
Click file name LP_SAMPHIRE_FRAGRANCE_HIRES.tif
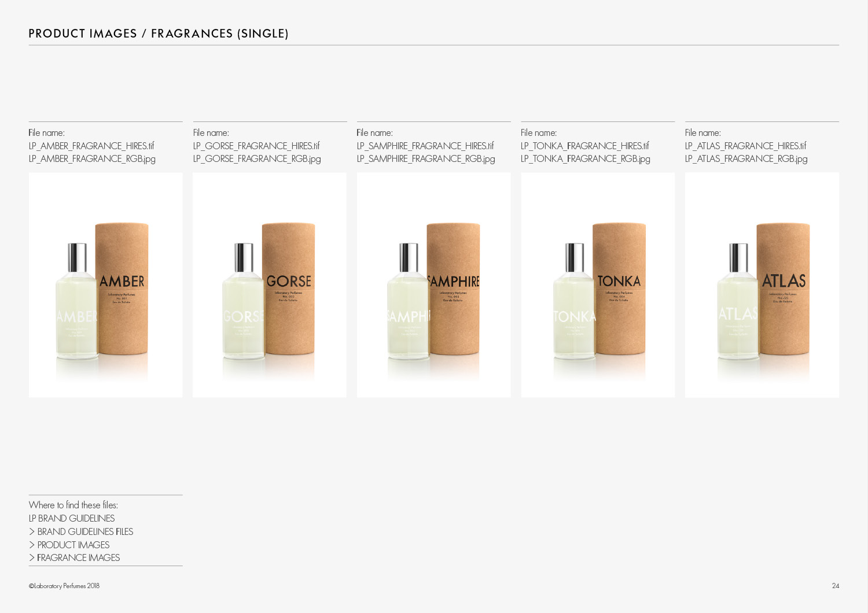[x=425, y=146]
